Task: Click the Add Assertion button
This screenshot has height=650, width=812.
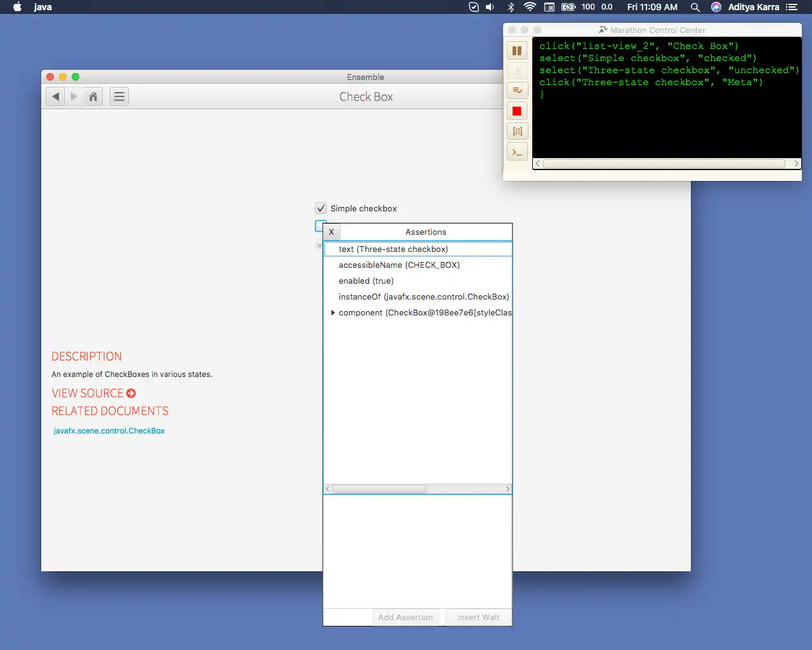Action: point(405,617)
